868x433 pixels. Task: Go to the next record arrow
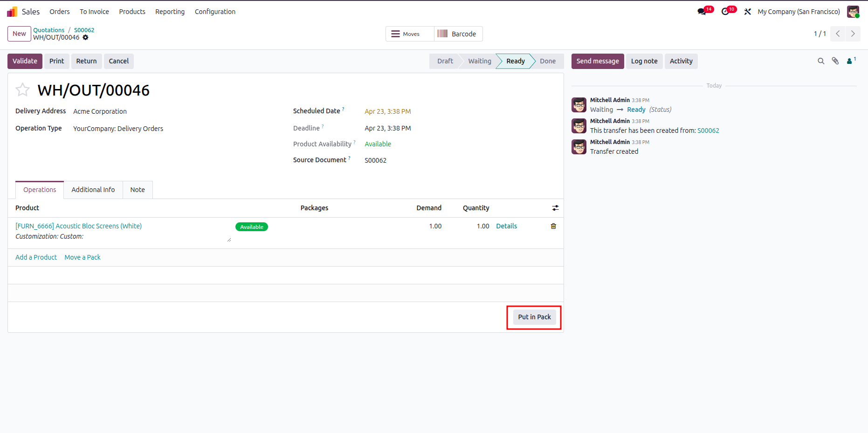(x=853, y=34)
